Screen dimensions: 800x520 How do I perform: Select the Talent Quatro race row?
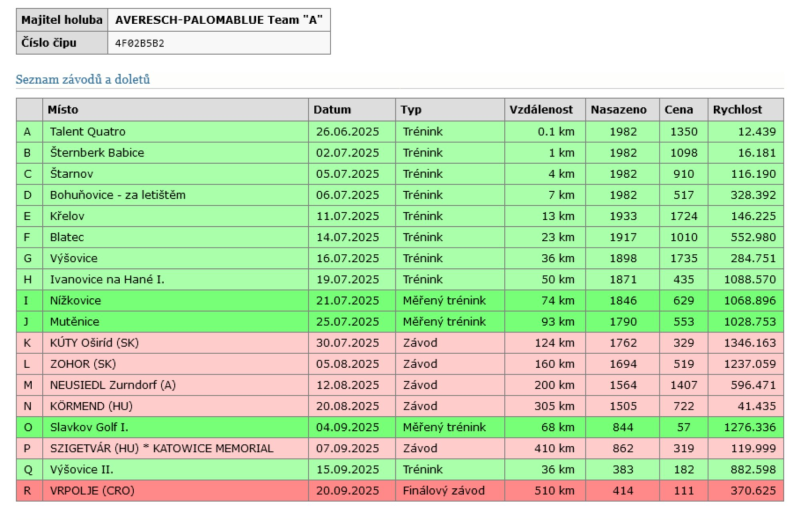coord(88,132)
